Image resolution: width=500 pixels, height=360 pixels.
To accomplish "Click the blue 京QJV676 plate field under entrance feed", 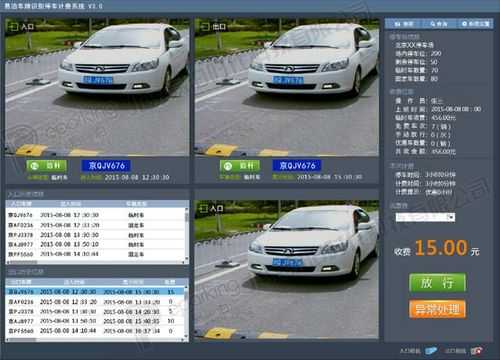I will point(106,166).
